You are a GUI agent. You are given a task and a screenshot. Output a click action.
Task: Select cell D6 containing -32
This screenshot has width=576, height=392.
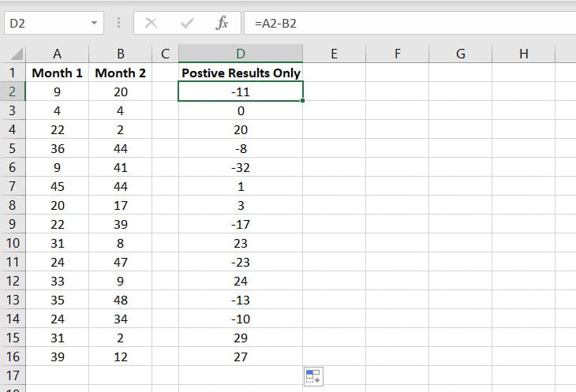click(x=241, y=167)
